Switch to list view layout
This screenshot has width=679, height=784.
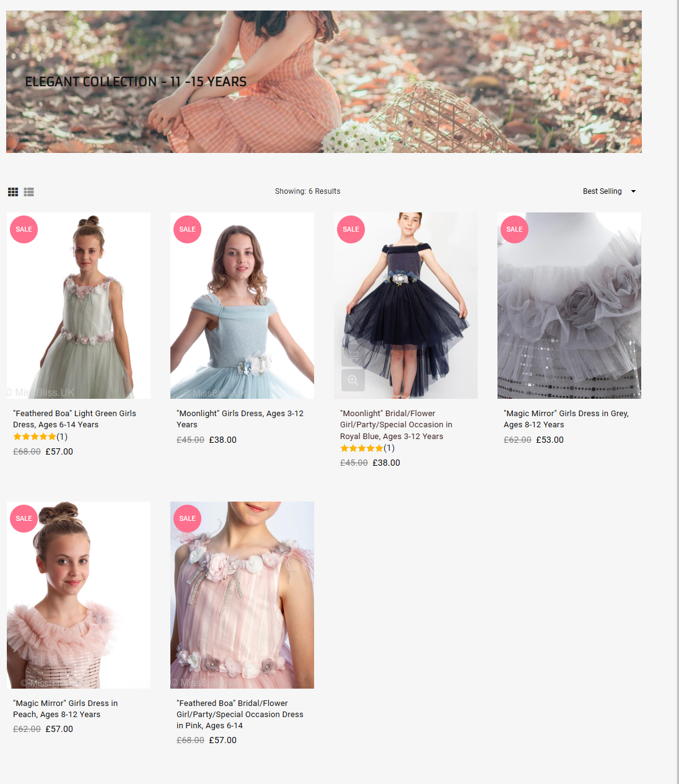[28, 192]
